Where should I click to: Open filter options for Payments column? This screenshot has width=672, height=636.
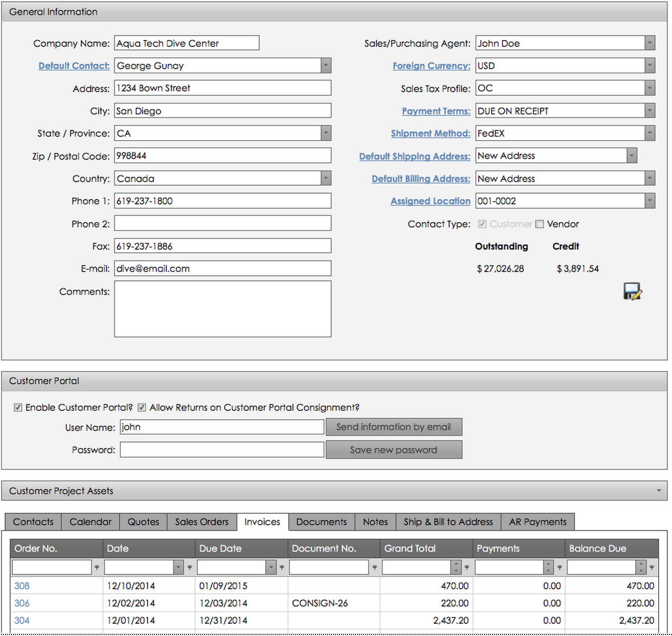click(559, 567)
